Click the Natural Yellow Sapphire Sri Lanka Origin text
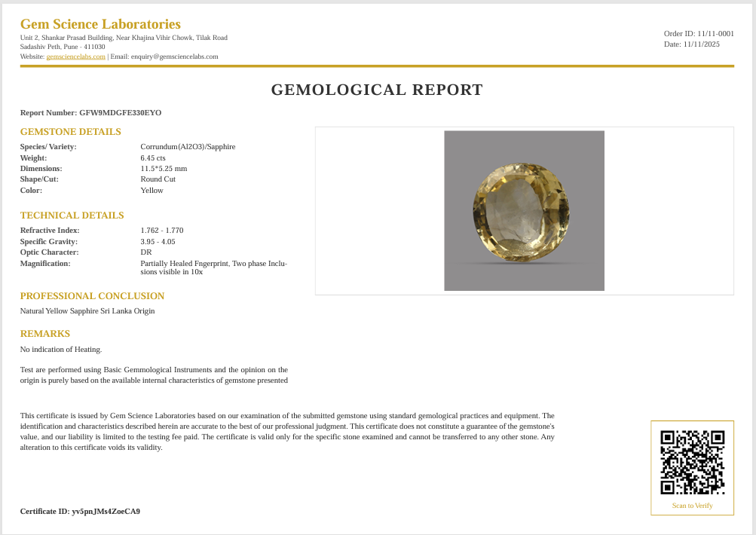756x535 pixels. pyautogui.click(x=87, y=310)
